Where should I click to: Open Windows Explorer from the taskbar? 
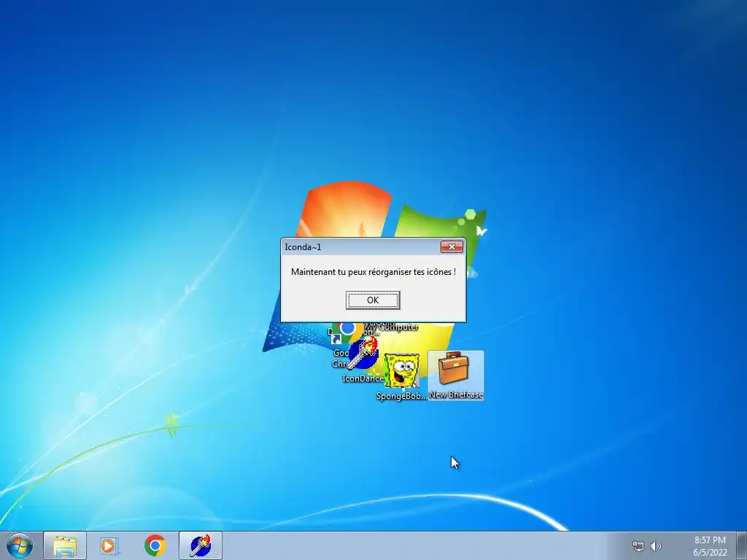tap(65, 545)
